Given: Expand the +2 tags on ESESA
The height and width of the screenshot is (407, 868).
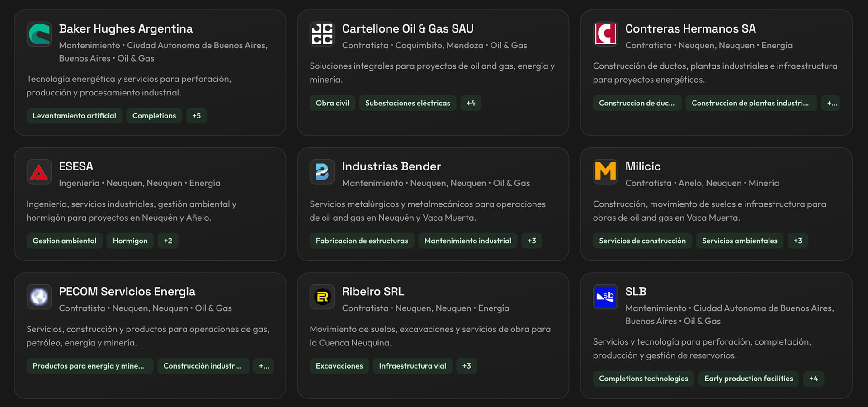Looking at the screenshot, I should coord(168,241).
